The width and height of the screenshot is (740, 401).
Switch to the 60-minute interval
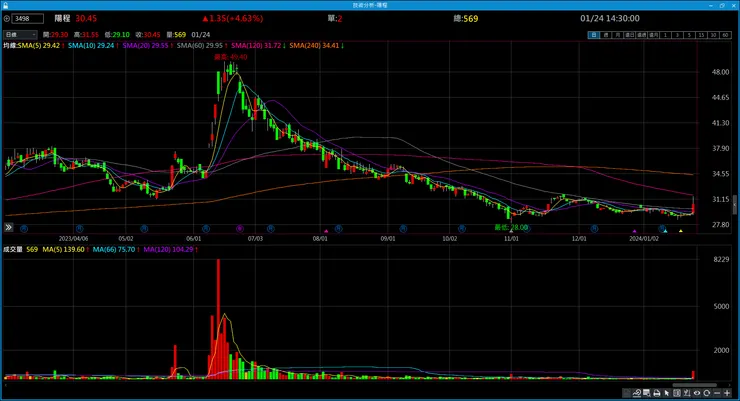(x=725, y=35)
